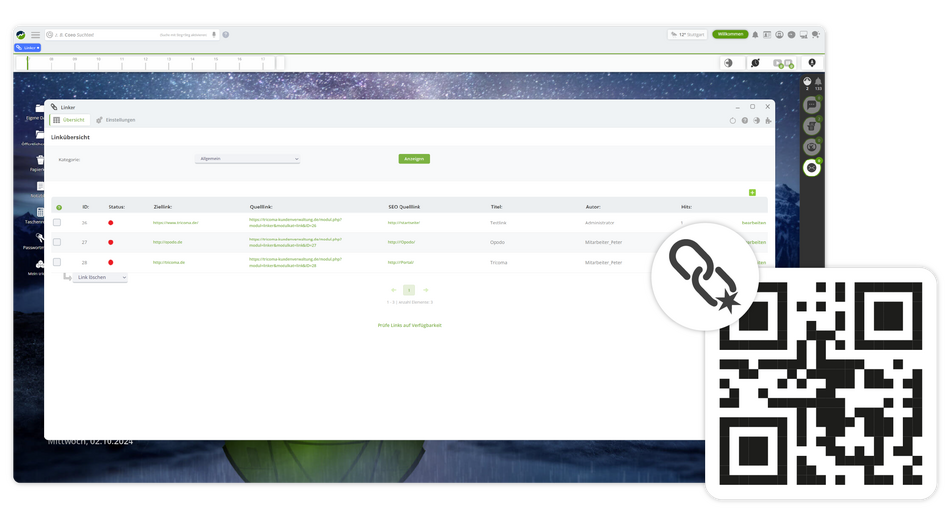The height and width of the screenshot is (519, 950).
Task: Add a new link with the green plus
Action: click(x=752, y=193)
